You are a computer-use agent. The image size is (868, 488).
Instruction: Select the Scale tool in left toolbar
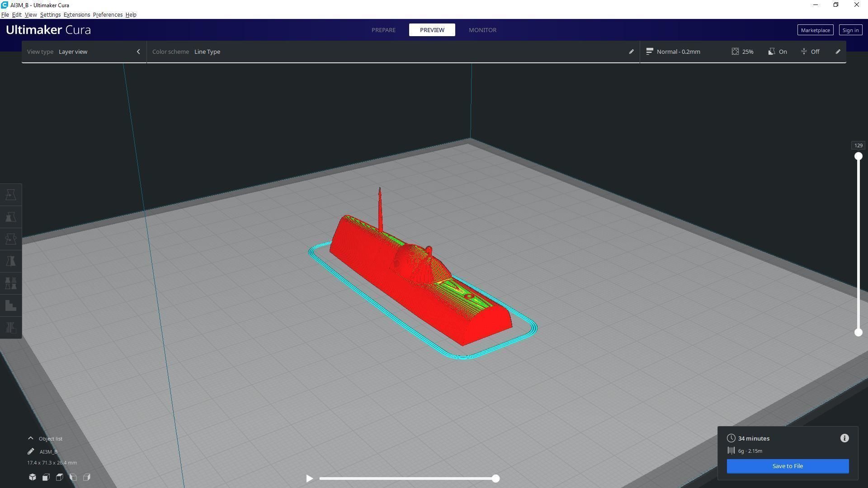[11, 217]
